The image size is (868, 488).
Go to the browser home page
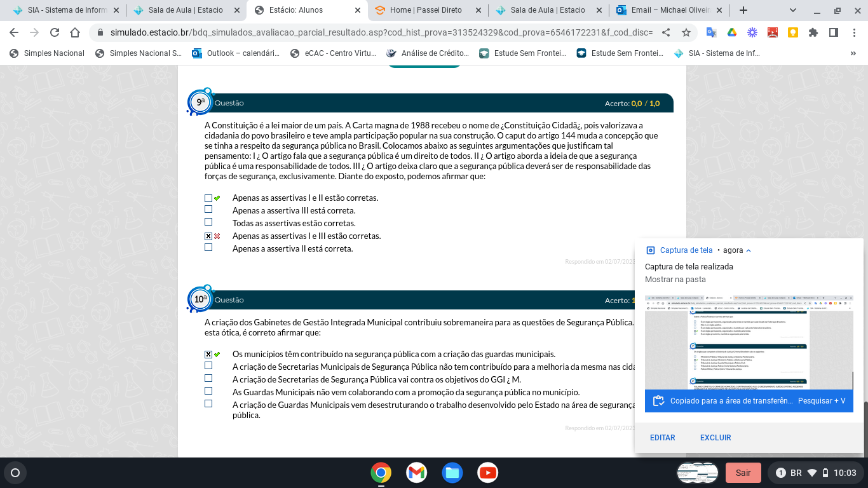pos(75,32)
